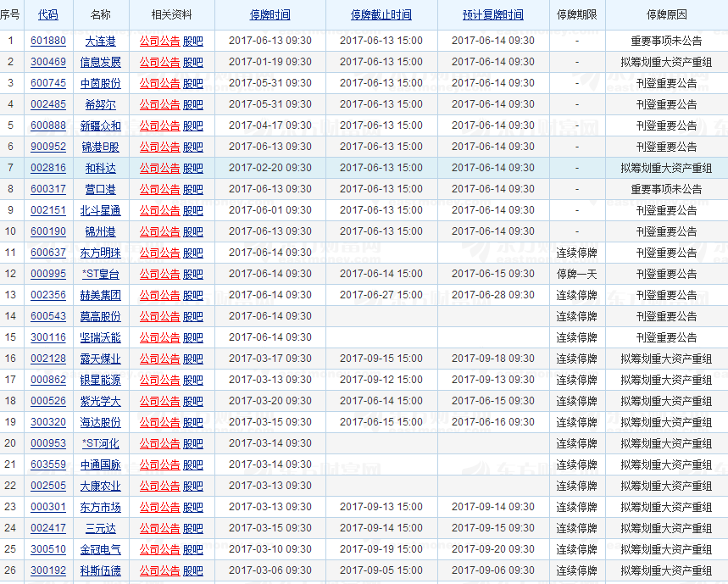Open 股吧 for 大康农业 row
Image resolution: width=728 pixels, height=584 pixels.
tap(192, 486)
